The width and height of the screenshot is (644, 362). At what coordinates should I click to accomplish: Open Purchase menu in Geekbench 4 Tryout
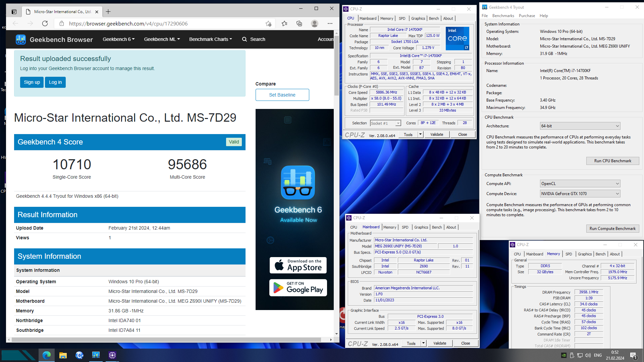click(527, 16)
